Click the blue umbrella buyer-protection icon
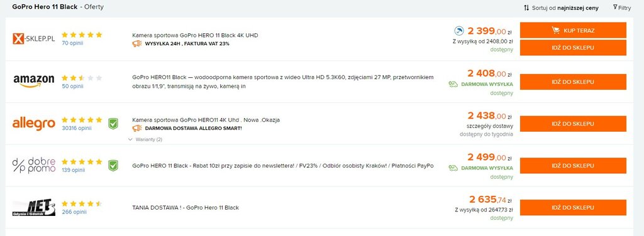 (x=458, y=31)
